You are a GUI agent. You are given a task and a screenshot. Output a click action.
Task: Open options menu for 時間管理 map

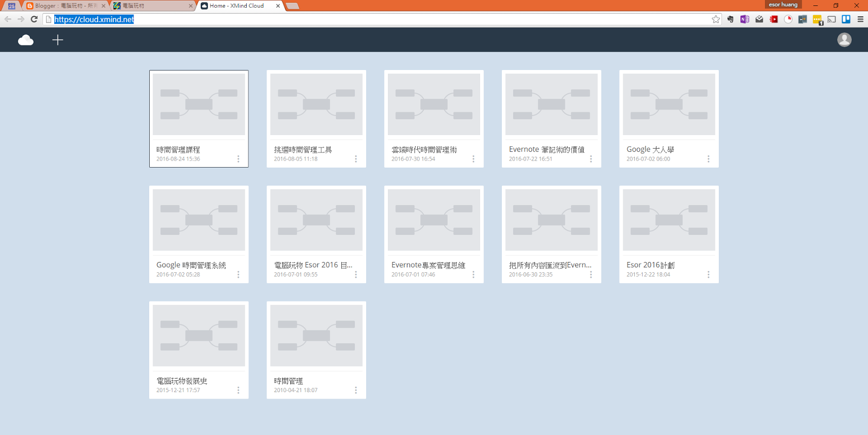pos(356,390)
